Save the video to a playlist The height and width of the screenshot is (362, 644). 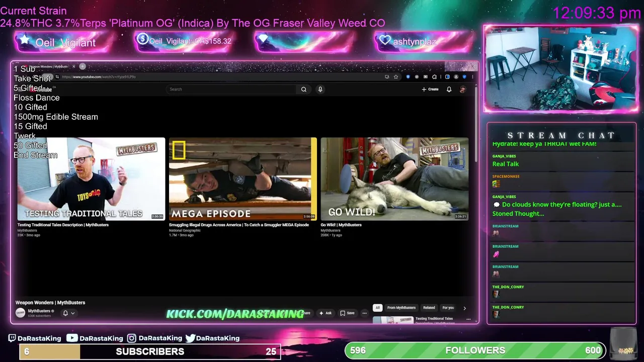347,313
